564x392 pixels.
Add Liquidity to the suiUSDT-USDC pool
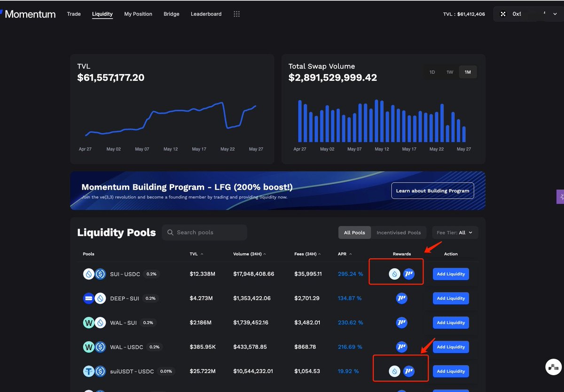[x=451, y=371]
